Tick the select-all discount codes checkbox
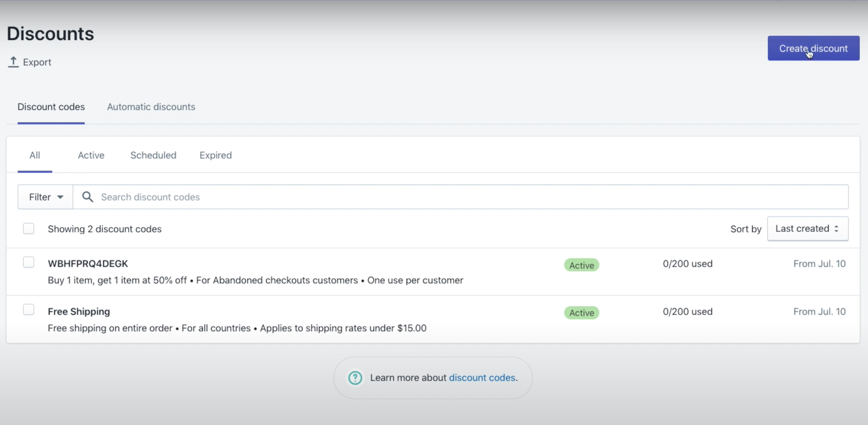This screenshot has width=868, height=425. [x=29, y=228]
